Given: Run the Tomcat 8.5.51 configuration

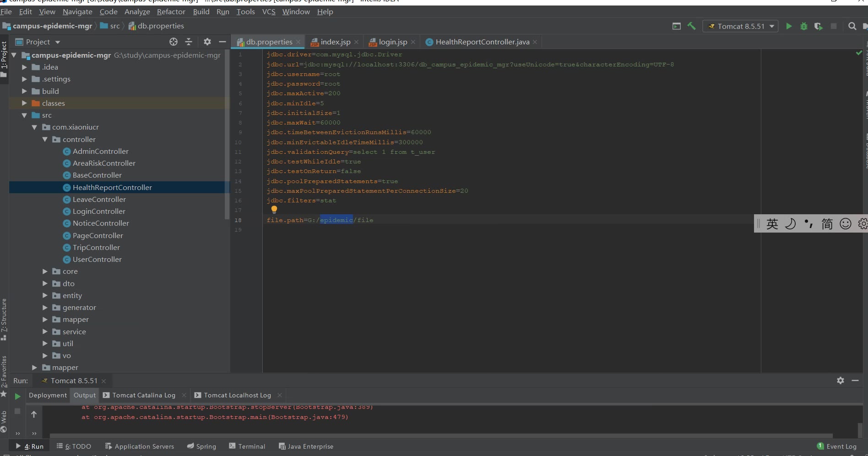Looking at the screenshot, I should click(789, 26).
